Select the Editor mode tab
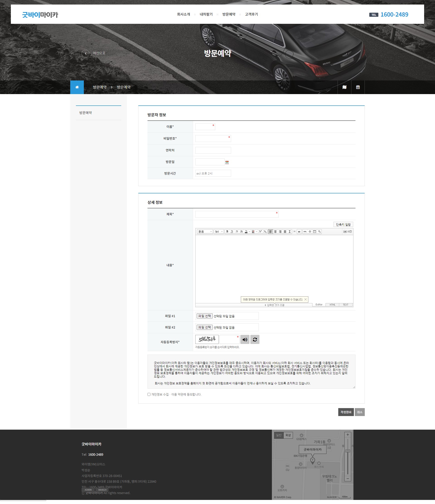 319,305
